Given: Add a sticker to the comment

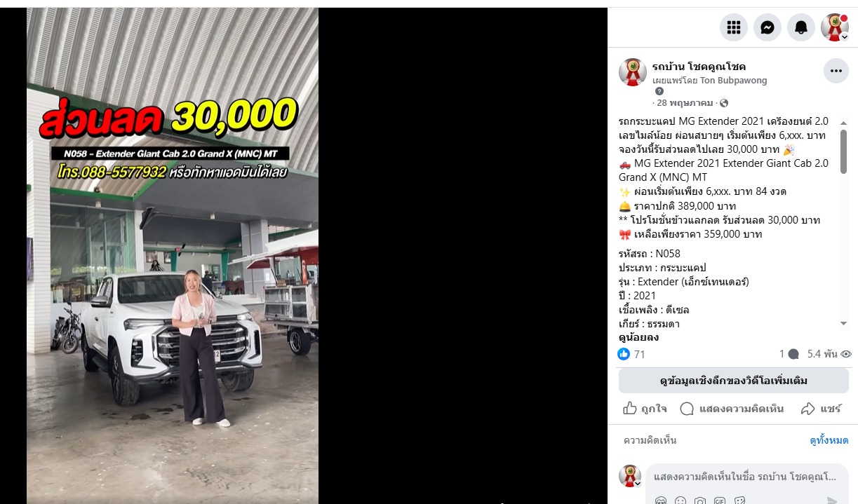Looking at the screenshot, I should coord(739,500).
